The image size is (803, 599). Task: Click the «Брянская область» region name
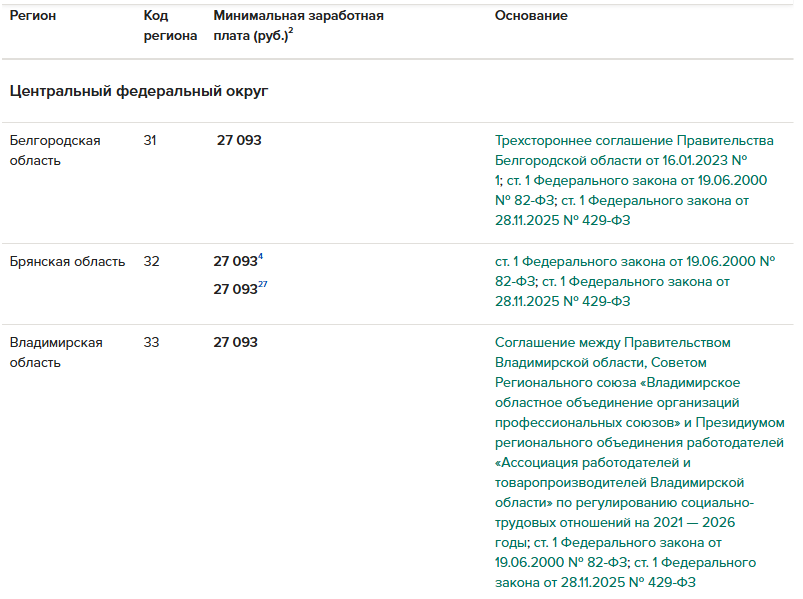point(67,261)
